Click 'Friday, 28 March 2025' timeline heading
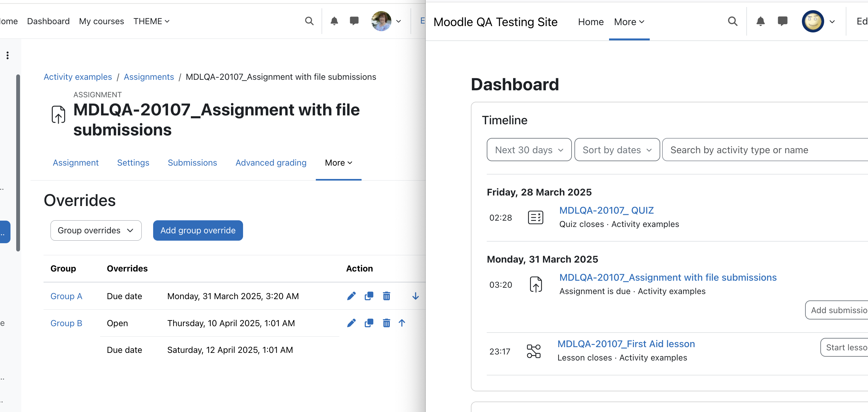 [x=539, y=192]
